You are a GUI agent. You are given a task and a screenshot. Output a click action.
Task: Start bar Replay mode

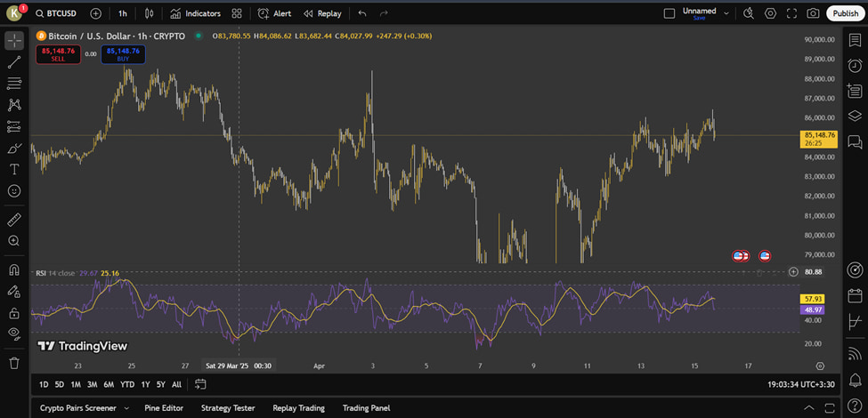pos(322,13)
